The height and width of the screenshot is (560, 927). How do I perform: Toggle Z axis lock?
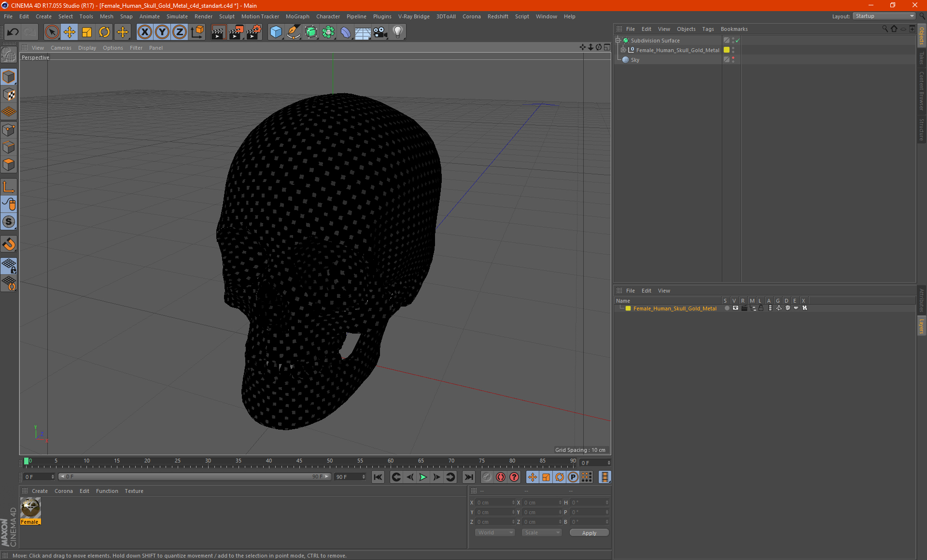click(x=180, y=32)
